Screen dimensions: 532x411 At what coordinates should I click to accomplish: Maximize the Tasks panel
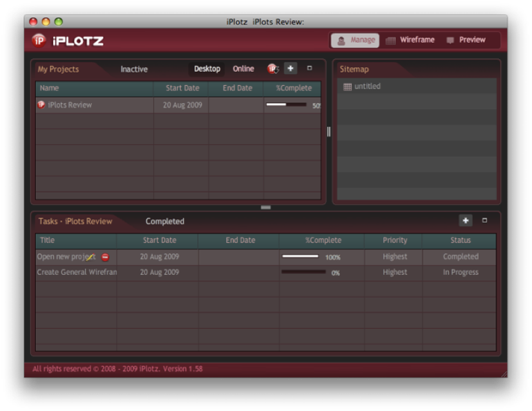click(484, 220)
